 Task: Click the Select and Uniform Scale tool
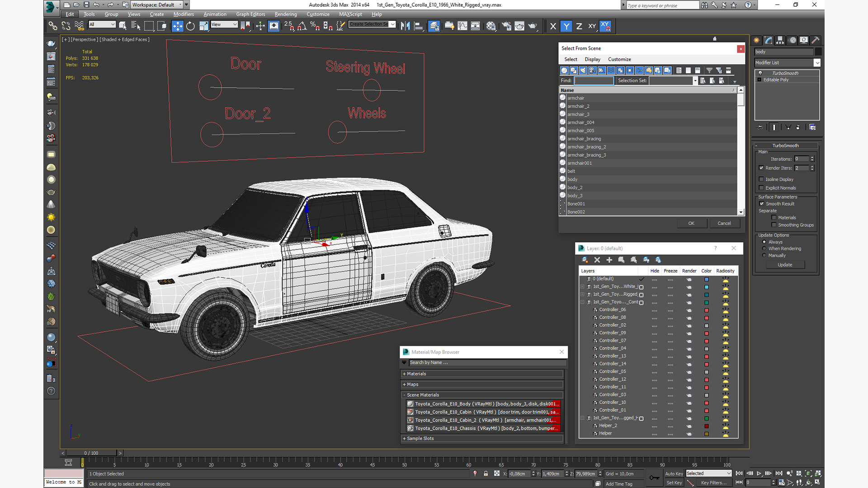tap(203, 26)
